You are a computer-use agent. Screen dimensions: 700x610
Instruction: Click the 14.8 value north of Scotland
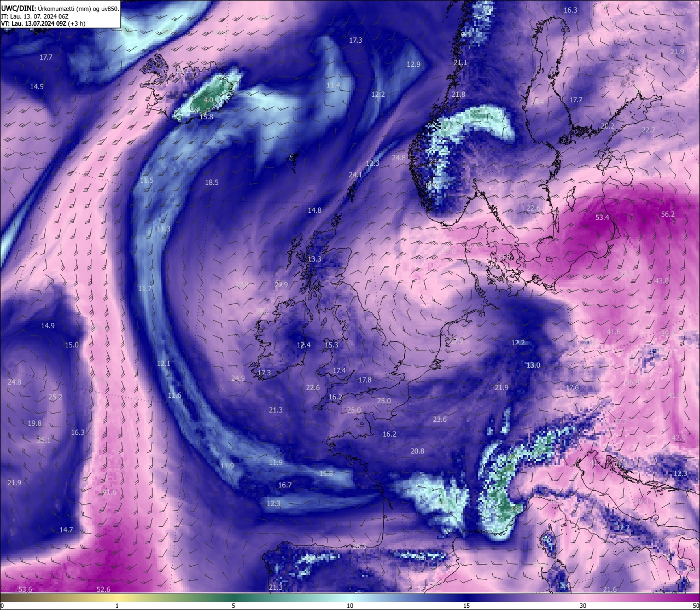(314, 210)
